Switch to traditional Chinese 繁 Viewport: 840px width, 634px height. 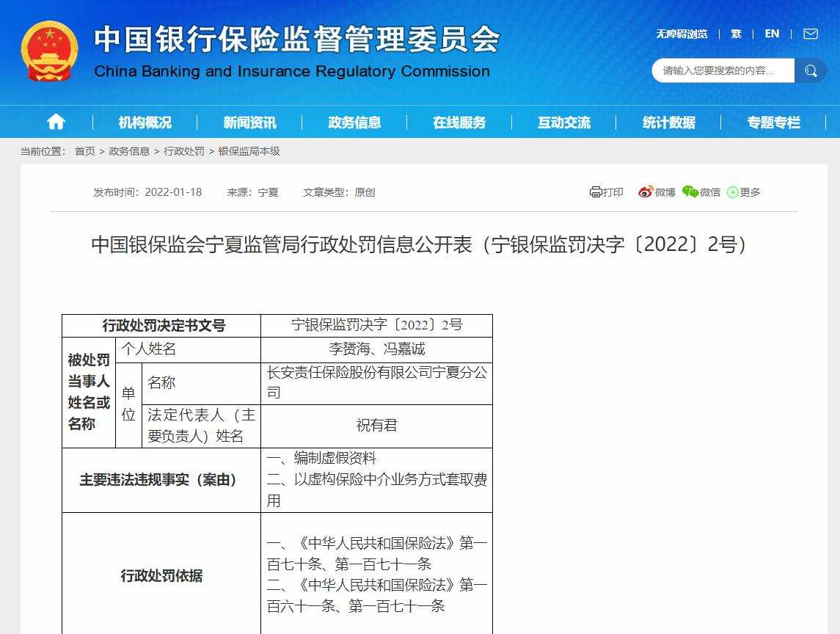(x=736, y=34)
